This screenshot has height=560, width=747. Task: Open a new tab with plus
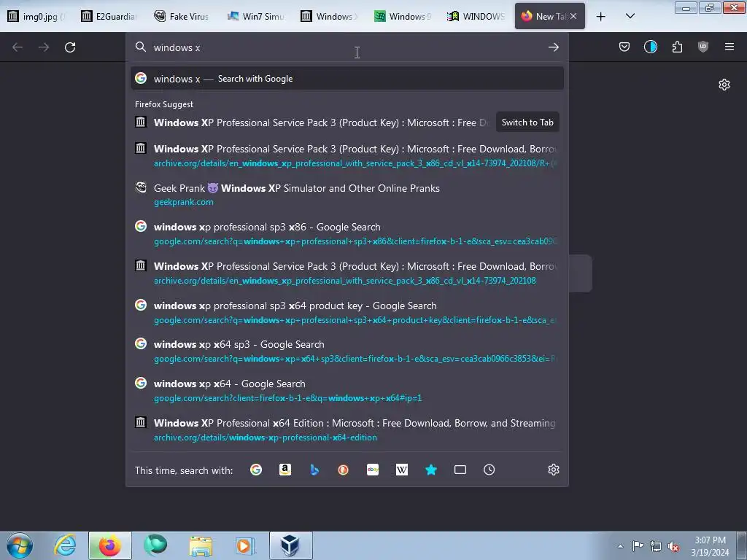601,17
